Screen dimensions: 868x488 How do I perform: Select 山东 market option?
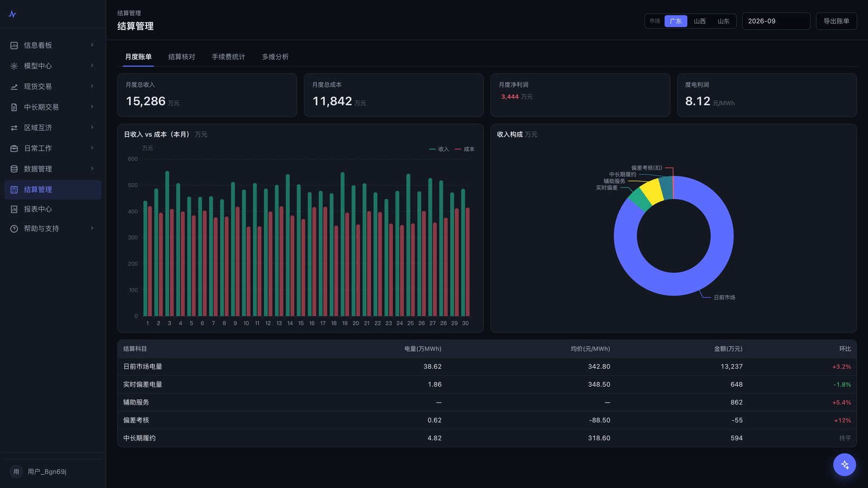(724, 21)
